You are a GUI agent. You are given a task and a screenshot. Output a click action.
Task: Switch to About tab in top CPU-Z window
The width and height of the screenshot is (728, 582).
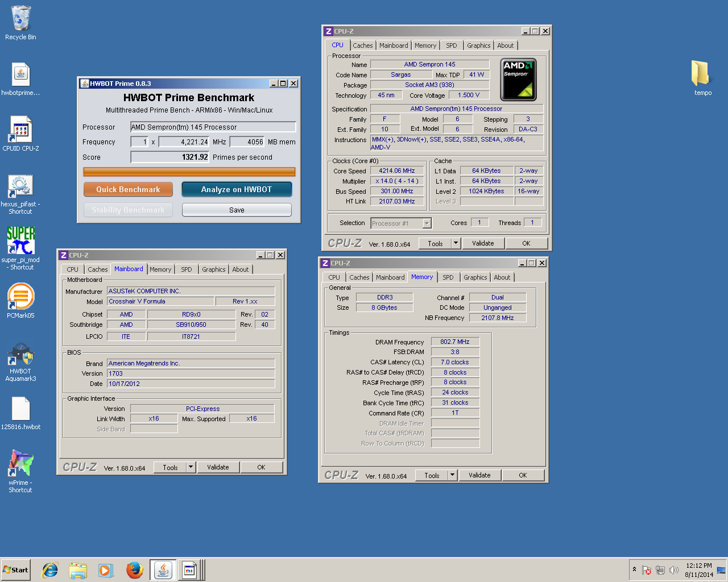pyautogui.click(x=506, y=45)
